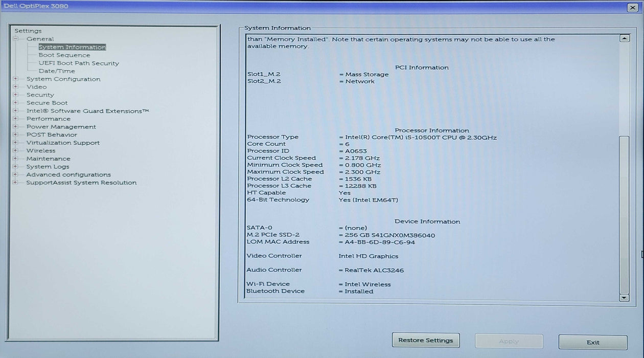
Task: Expand Intel Software Guard Extensions node
Action: coord(16,110)
